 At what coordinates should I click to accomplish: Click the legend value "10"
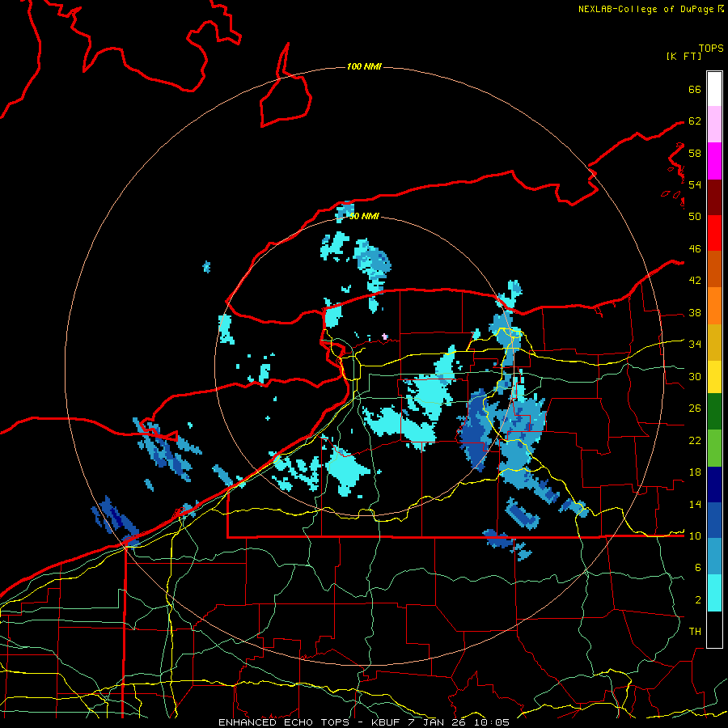(x=695, y=536)
